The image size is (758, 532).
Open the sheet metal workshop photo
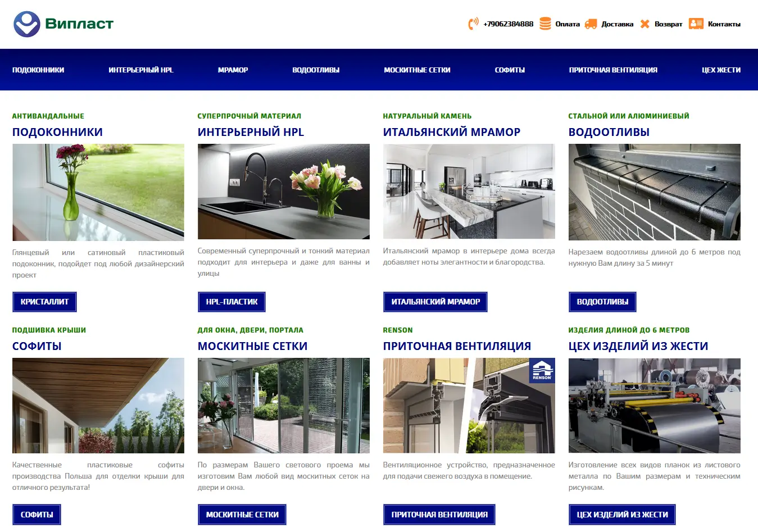point(655,406)
